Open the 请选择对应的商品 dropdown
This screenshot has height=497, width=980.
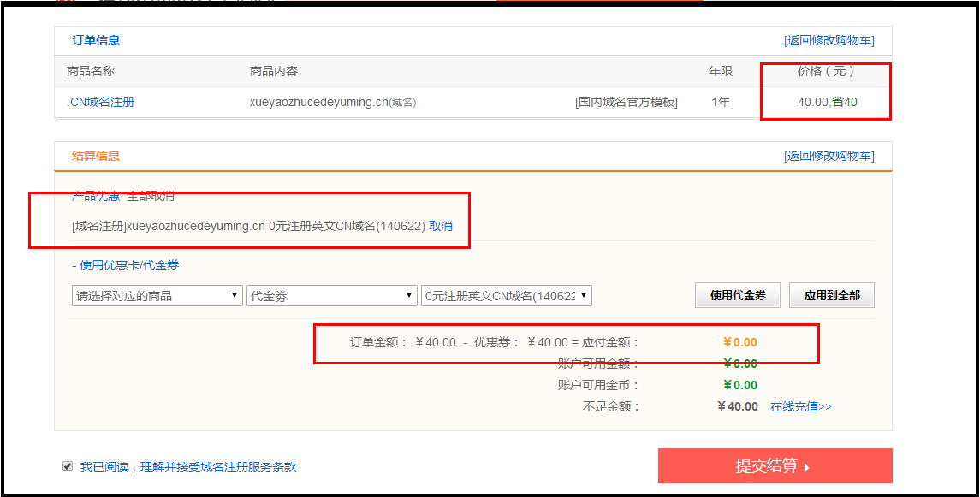coord(157,296)
